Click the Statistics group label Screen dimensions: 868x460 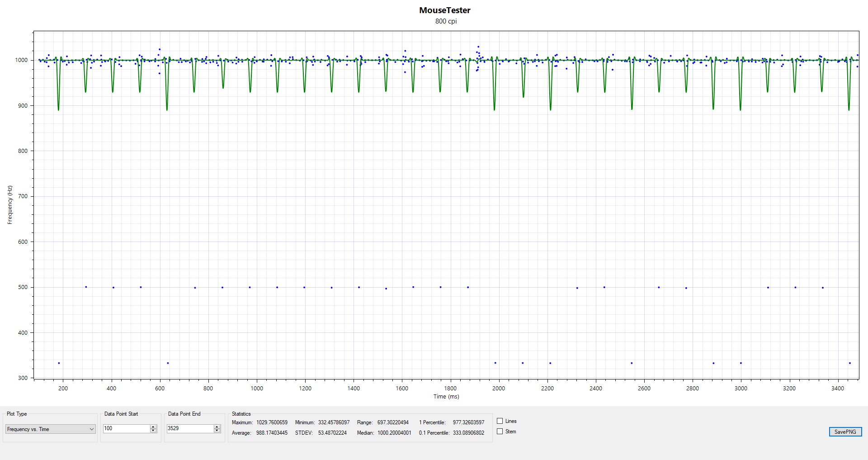click(x=241, y=414)
